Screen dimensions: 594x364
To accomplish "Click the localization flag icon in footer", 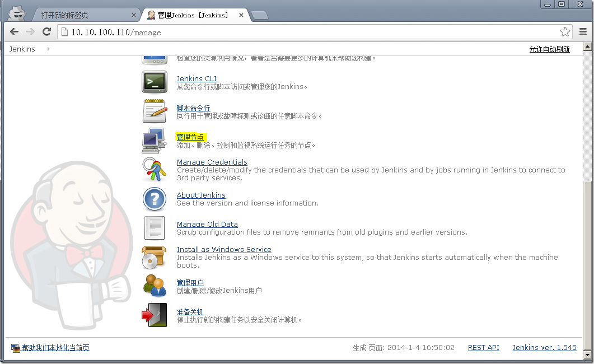I will pyautogui.click(x=16, y=348).
